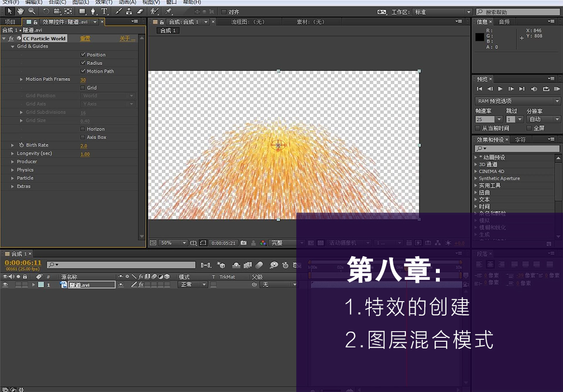Click the Birth Rate value 2.0
563x392 pixels.
coord(84,146)
